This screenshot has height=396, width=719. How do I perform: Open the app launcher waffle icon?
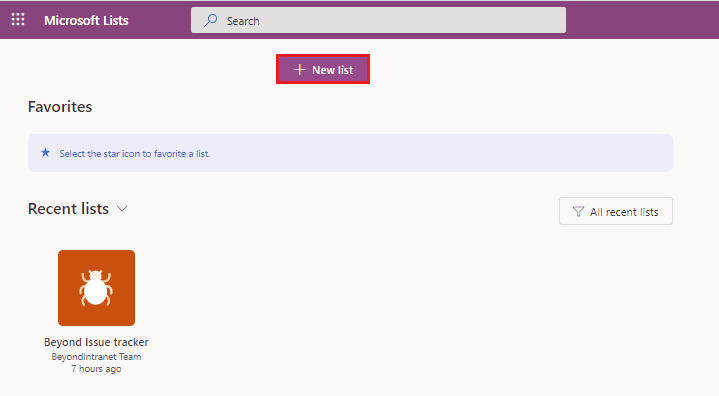click(18, 19)
